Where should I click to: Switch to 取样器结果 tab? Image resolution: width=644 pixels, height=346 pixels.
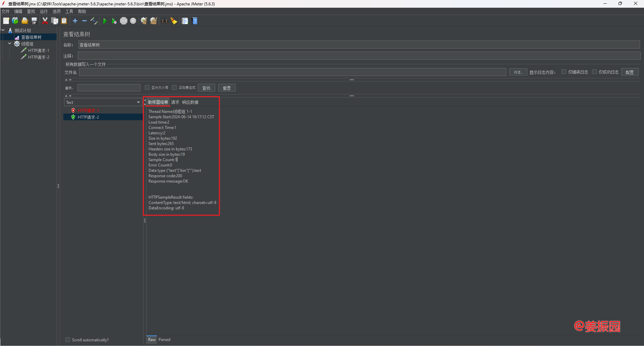tap(158, 102)
